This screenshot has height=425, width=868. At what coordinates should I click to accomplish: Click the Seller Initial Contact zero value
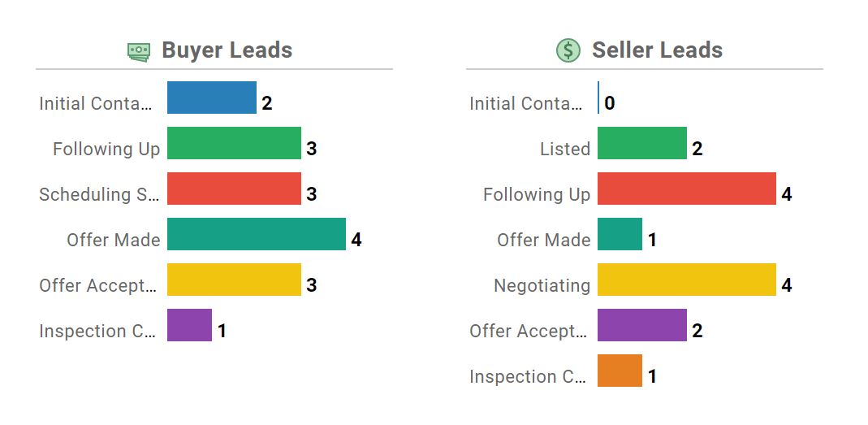[610, 104]
